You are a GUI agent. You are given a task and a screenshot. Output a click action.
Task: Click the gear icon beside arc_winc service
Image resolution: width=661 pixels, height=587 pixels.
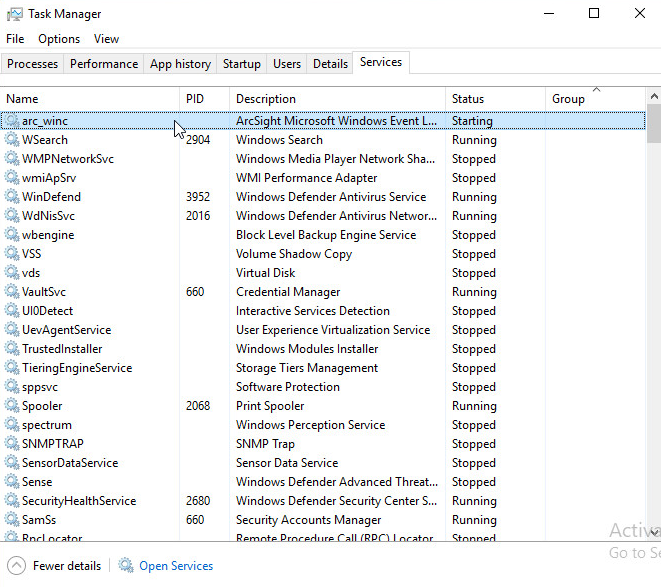click(12, 121)
